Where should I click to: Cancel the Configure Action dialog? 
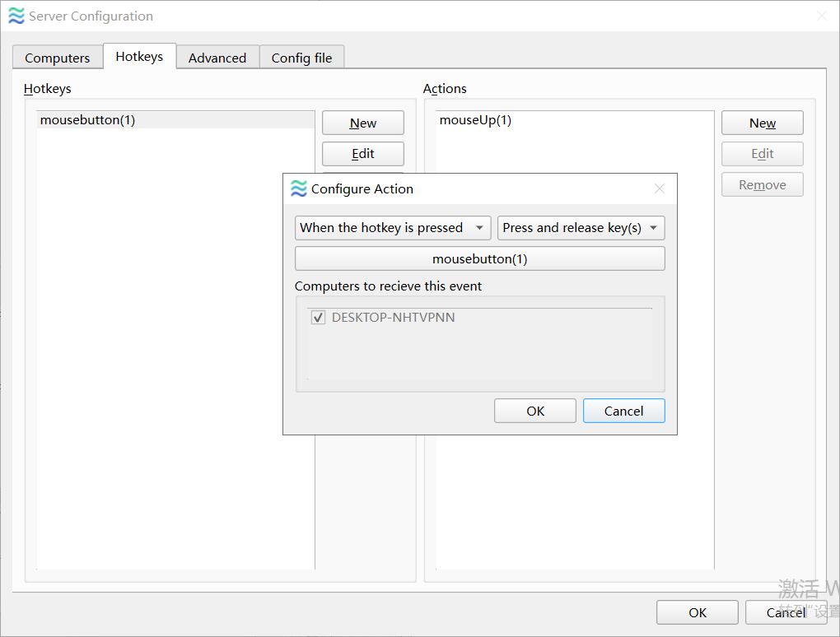623,411
